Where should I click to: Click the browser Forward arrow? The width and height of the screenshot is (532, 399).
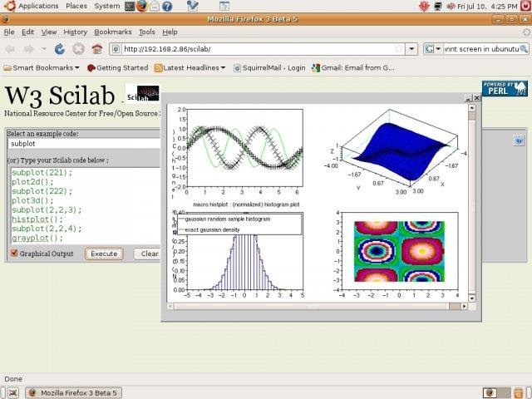click(29, 49)
